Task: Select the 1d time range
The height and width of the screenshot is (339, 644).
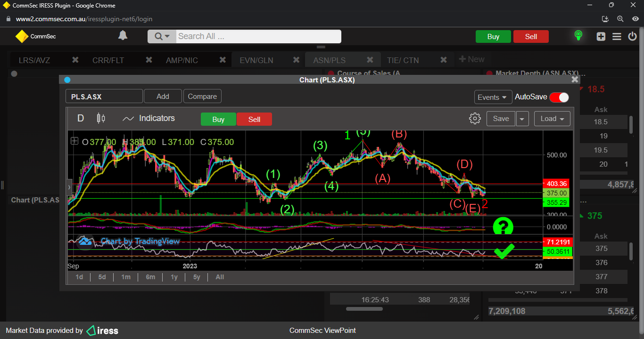Action: coord(79,277)
